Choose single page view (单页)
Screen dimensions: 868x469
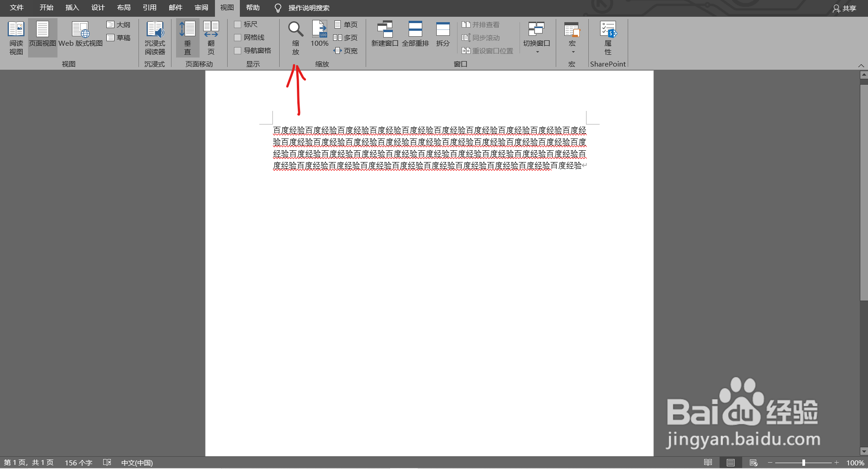coord(346,24)
